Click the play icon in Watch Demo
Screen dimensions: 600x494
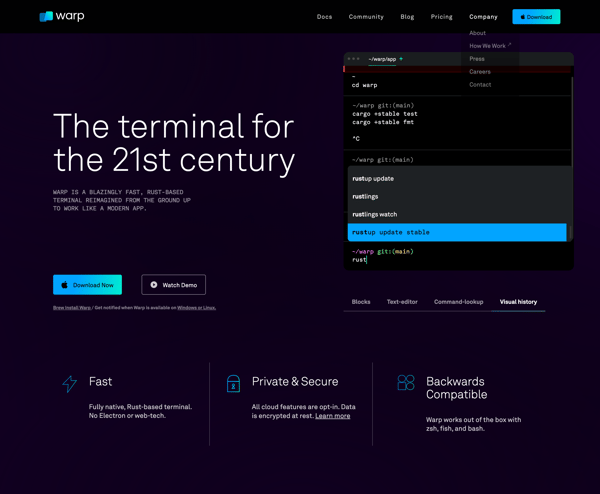point(154,285)
